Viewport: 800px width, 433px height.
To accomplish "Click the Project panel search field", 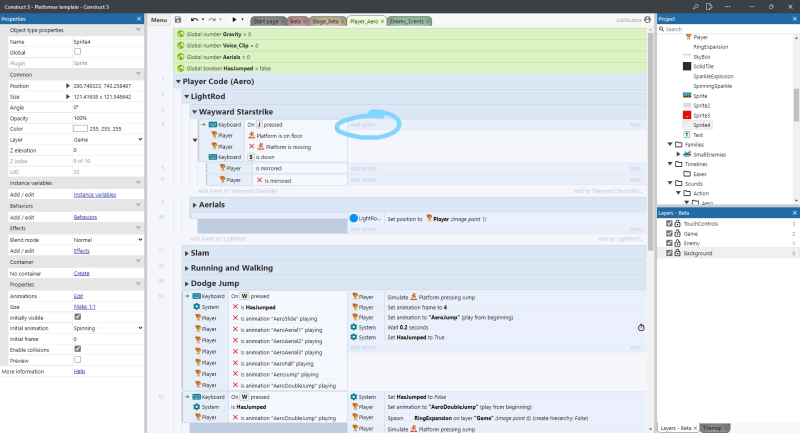I will point(728,29).
